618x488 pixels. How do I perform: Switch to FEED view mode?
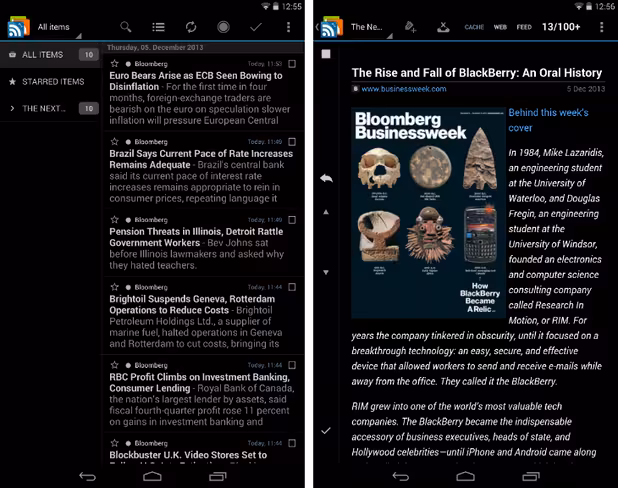coord(524,27)
